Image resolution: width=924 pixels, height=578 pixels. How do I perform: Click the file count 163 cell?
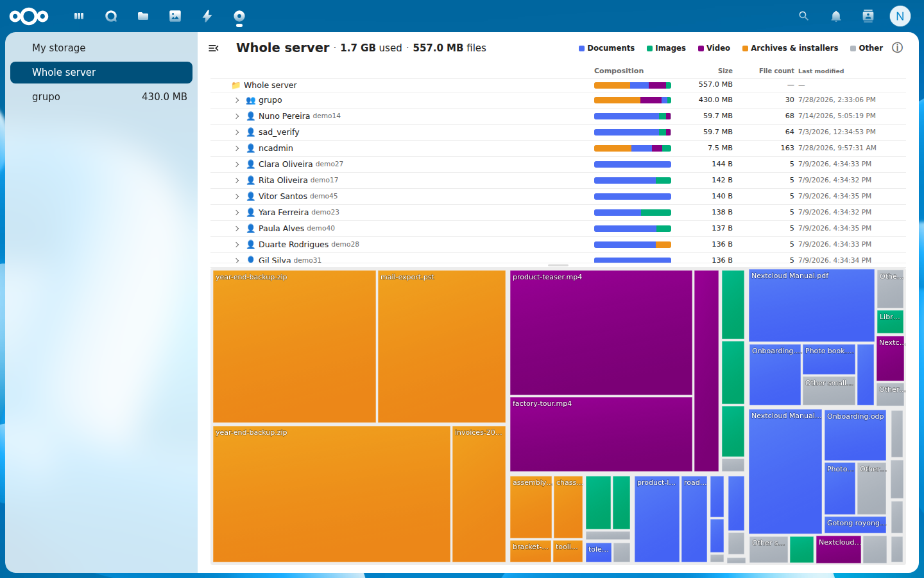[x=787, y=148]
